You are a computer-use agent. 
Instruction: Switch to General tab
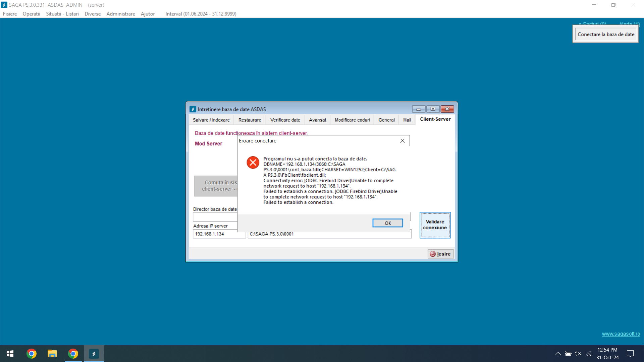[386, 120]
